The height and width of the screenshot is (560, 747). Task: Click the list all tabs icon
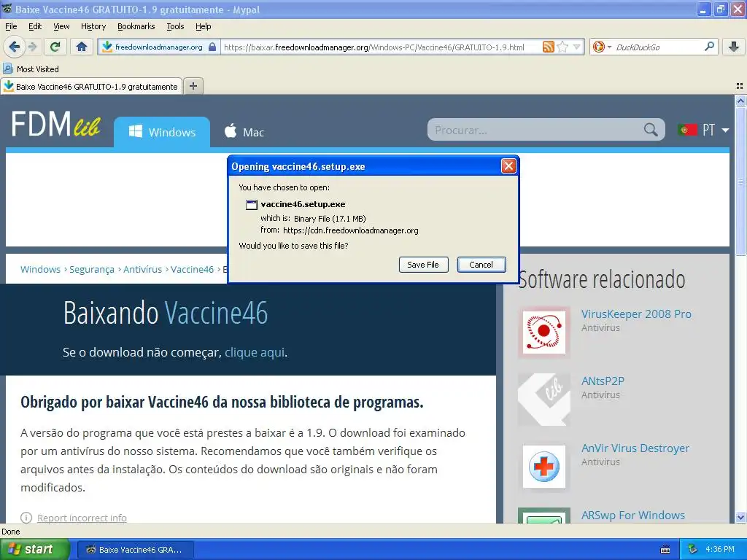click(740, 86)
